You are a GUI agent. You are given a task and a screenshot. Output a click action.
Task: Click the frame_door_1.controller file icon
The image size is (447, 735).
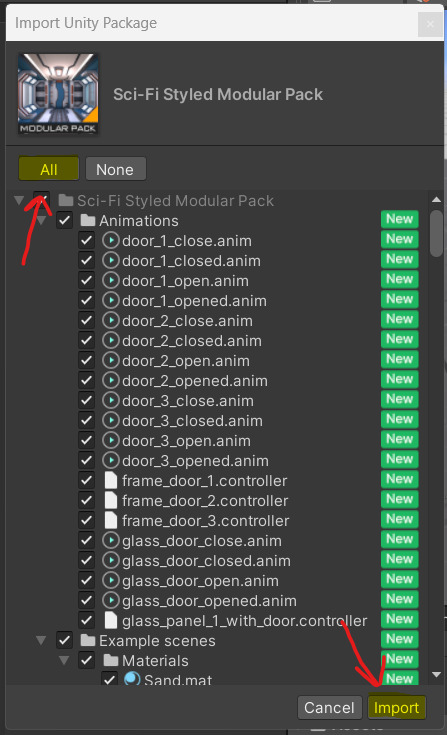(111, 481)
